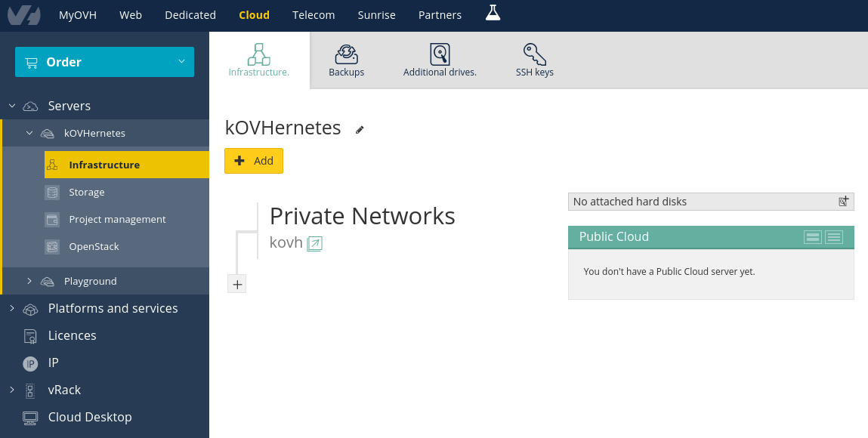This screenshot has height=438, width=868.
Task: Open Sunrise in top navigation
Action: pos(376,15)
